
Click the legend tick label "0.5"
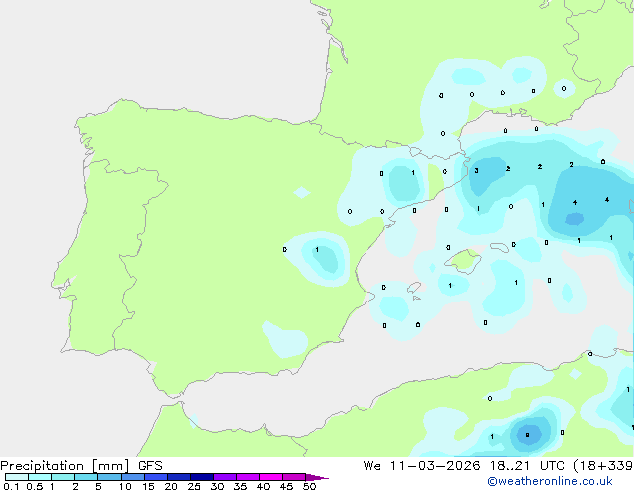point(34,486)
